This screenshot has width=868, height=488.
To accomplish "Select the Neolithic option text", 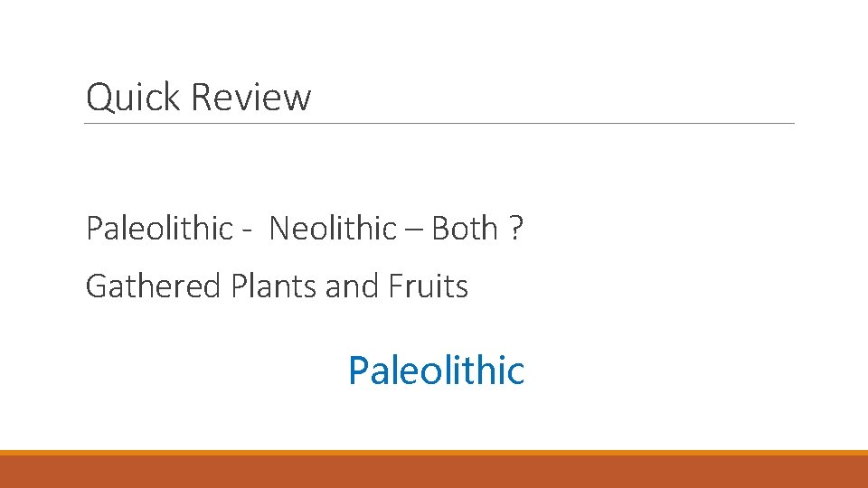I will [333, 229].
